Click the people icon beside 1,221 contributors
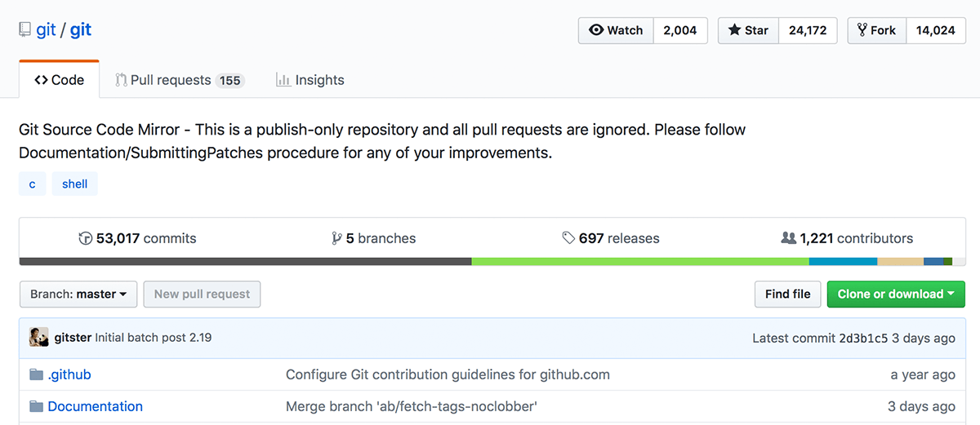The width and height of the screenshot is (980, 425). pyautogui.click(x=788, y=238)
